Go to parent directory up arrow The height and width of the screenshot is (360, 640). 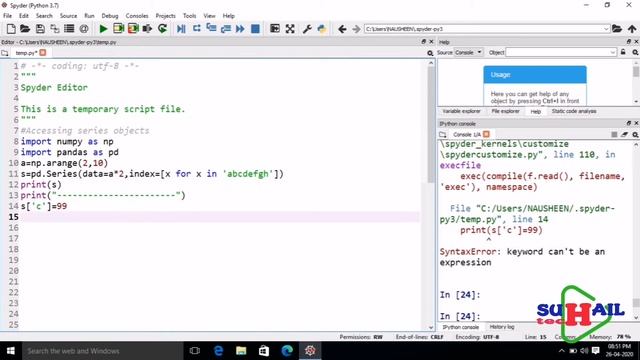632,29
